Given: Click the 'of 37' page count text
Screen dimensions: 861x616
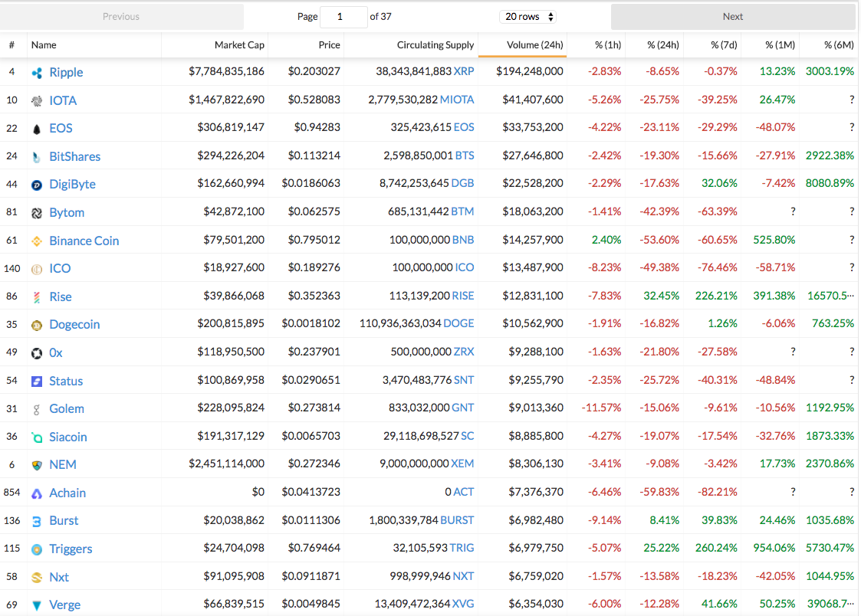Looking at the screenshot, I should 380,16.
